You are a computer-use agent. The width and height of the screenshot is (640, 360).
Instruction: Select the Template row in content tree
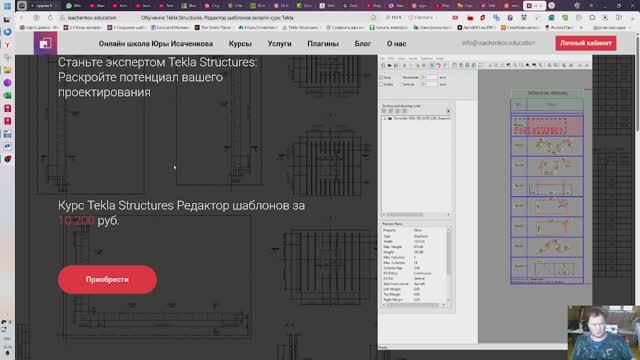pyautogui.click(x=417, y=118)
